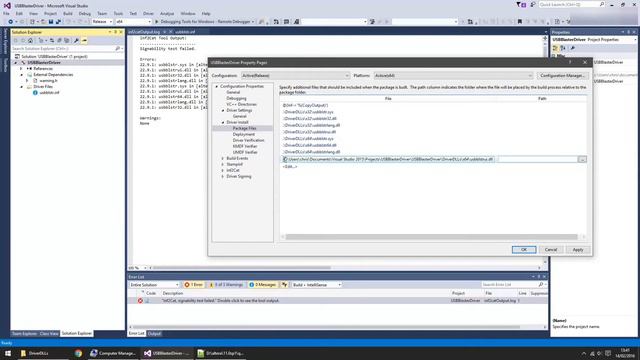Click the Apply button
This screenshot has height=360, width=640.
pyautogui.click(x=578, y=249)
